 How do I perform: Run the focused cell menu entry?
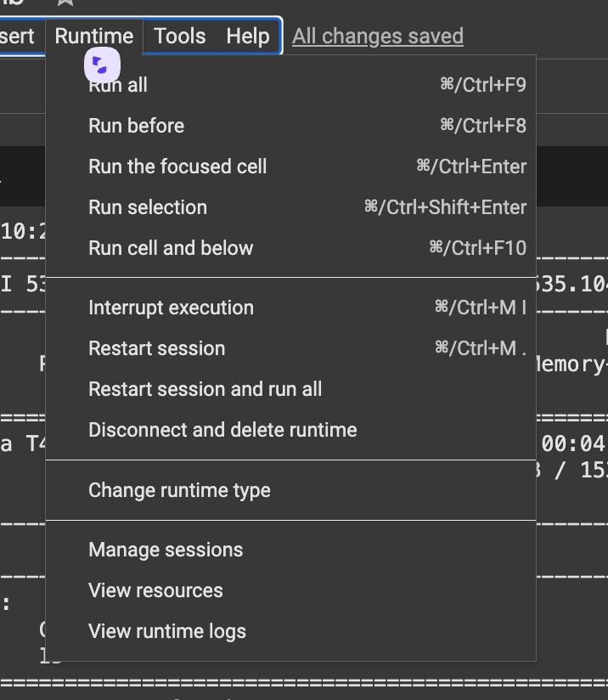(x=177, y=167)
